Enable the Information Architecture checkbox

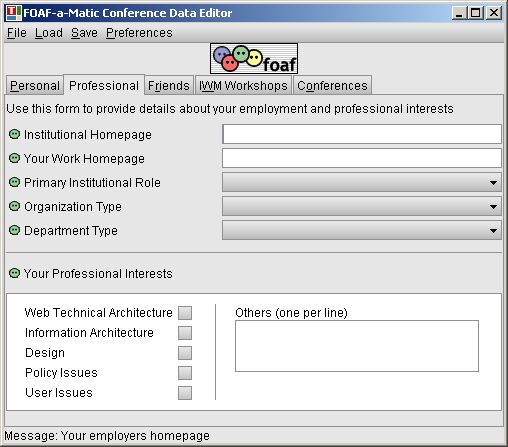click(x=185, y=333)
